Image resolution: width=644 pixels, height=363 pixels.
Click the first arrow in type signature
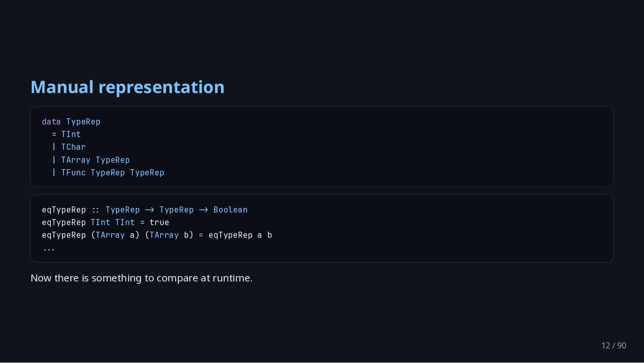tap(150, 210)
